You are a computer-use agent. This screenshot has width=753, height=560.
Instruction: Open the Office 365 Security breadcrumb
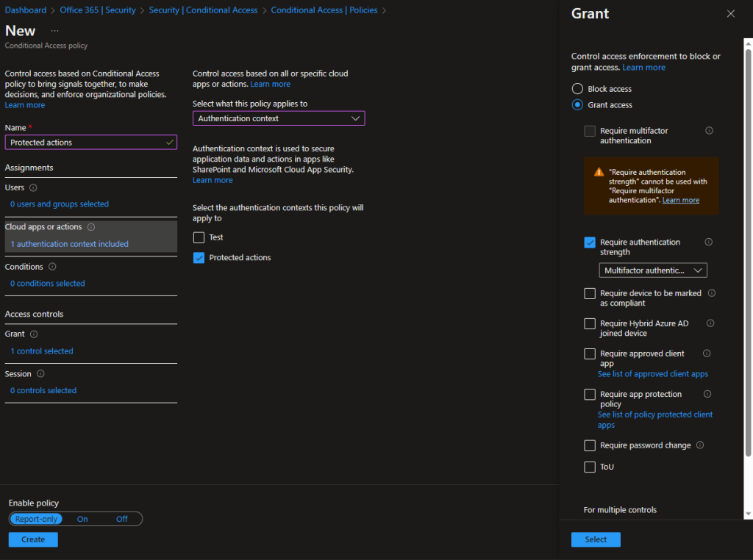point(99,10)
